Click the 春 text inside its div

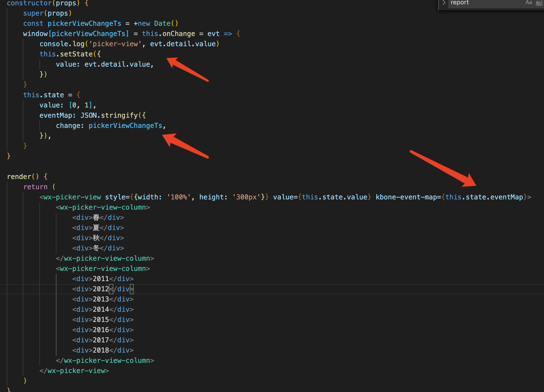[x=96, y=217]
